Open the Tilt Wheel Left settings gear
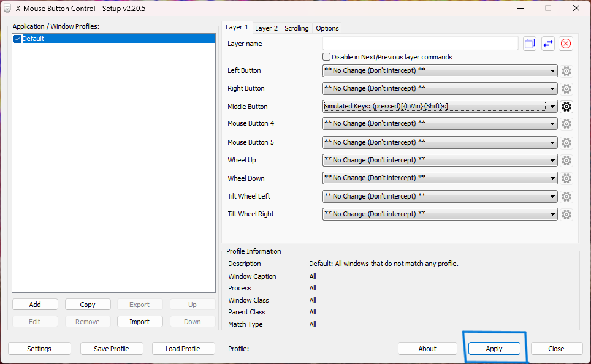Screen dimensions: 591x364 [x=566, y=196]
